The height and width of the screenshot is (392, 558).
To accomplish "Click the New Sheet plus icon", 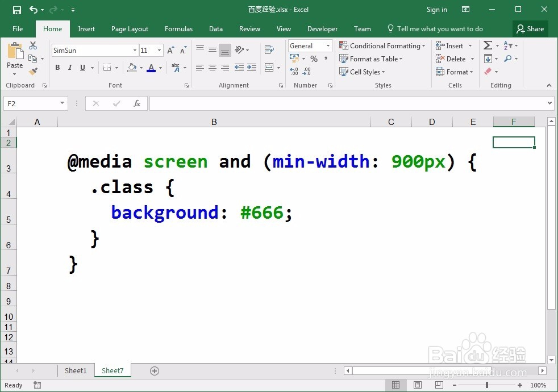I will pyautogui.click(x=155, y=371).
